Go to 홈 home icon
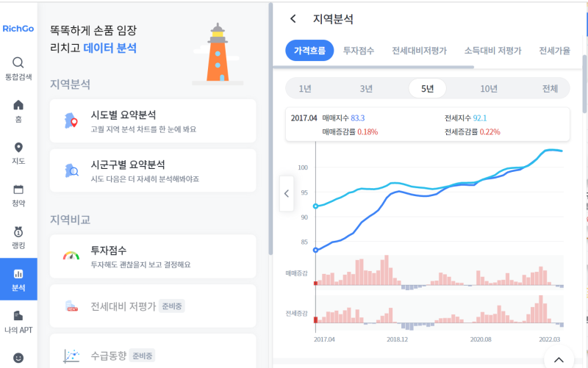Screen dimensions: 588x368 pyautogui.click(x=18, y=105)
